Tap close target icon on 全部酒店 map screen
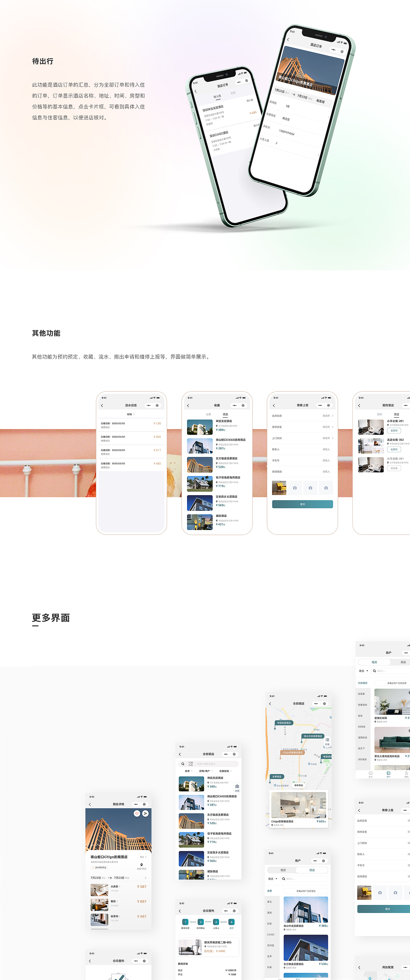410x980 pixels. pyautogui.click(x=324, y=704)
